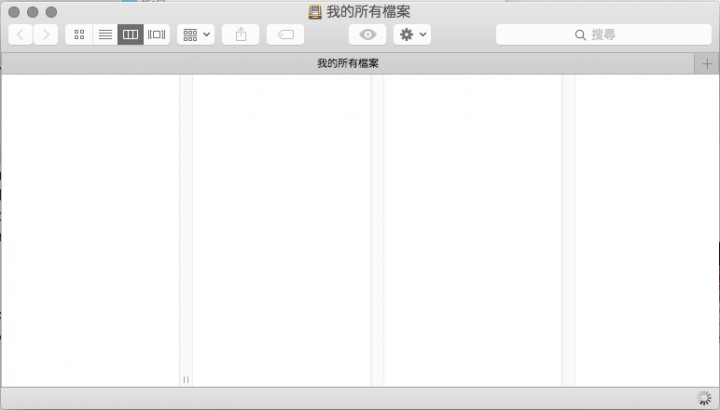Go forward with the right arrow button
This screenshot has height=410, width=720.
(x=45, y=34)
